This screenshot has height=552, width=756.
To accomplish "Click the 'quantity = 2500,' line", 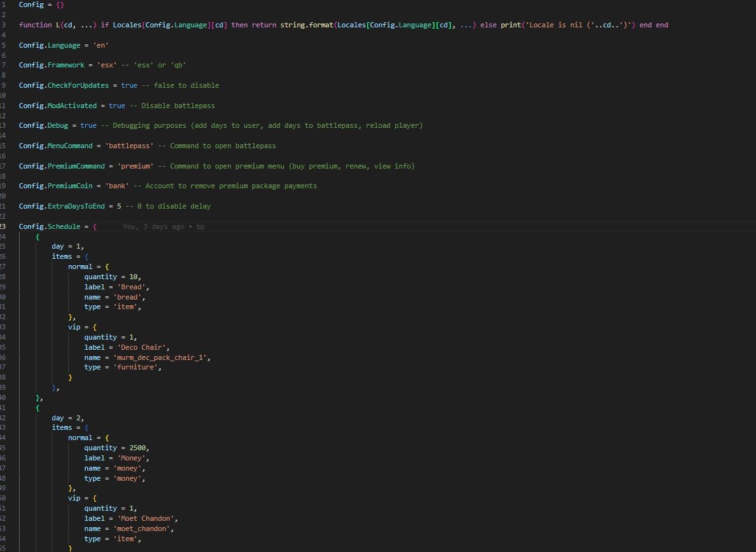I will (116, 448).
